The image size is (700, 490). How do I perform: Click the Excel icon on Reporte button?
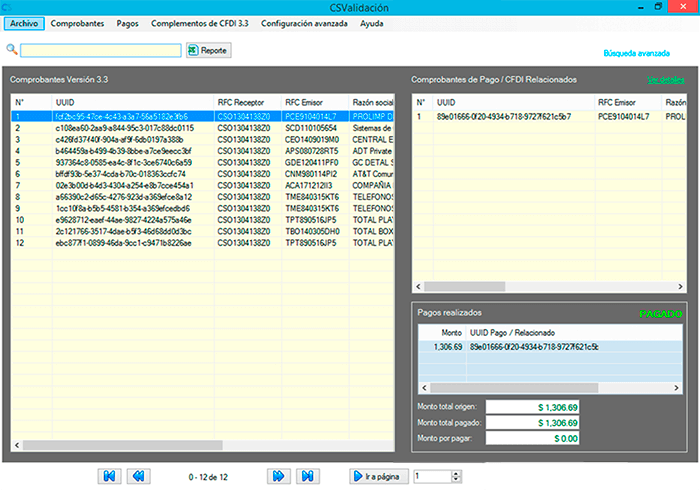(193, 49)
